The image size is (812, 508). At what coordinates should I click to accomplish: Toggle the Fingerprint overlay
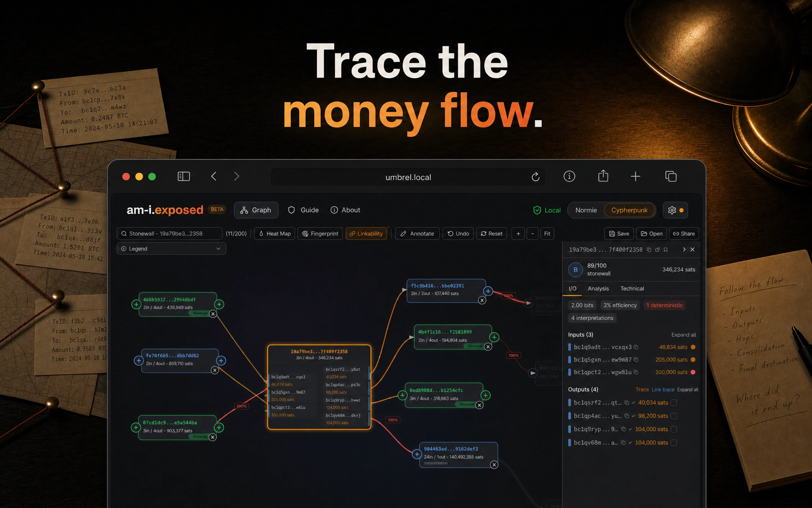point(320,234)
